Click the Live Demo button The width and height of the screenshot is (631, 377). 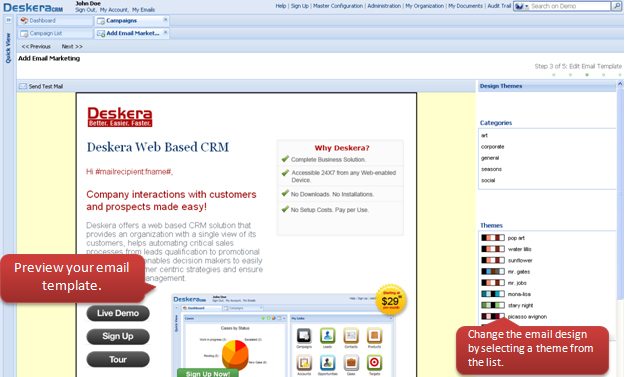point(118,313)
